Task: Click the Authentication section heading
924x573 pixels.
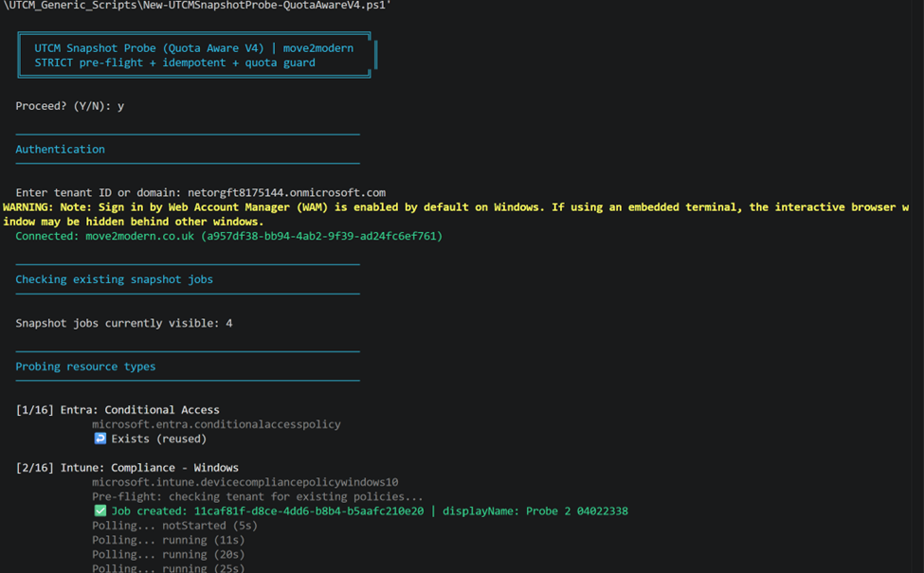Action: [x=60, y=149]
